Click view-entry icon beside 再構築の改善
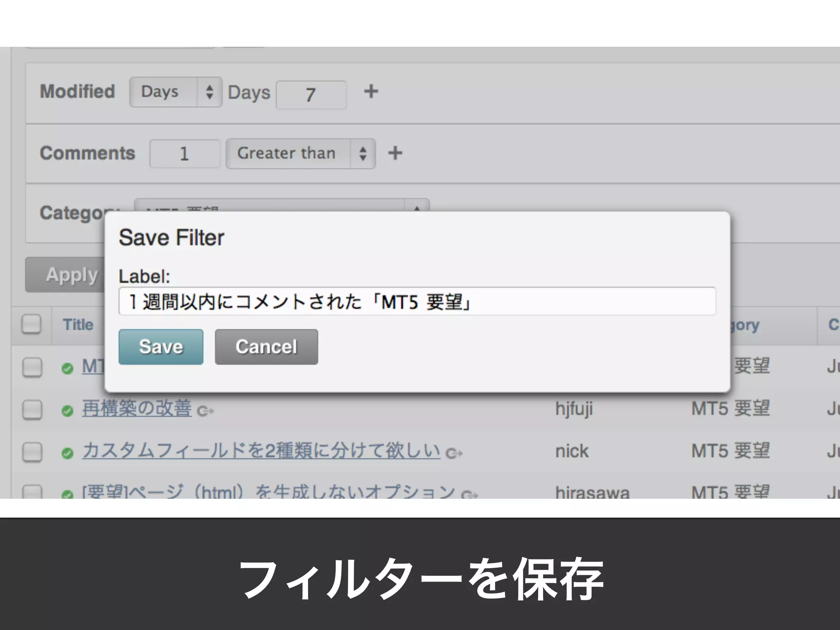This screenshot has height=630, width=840. tap(205, 411)
